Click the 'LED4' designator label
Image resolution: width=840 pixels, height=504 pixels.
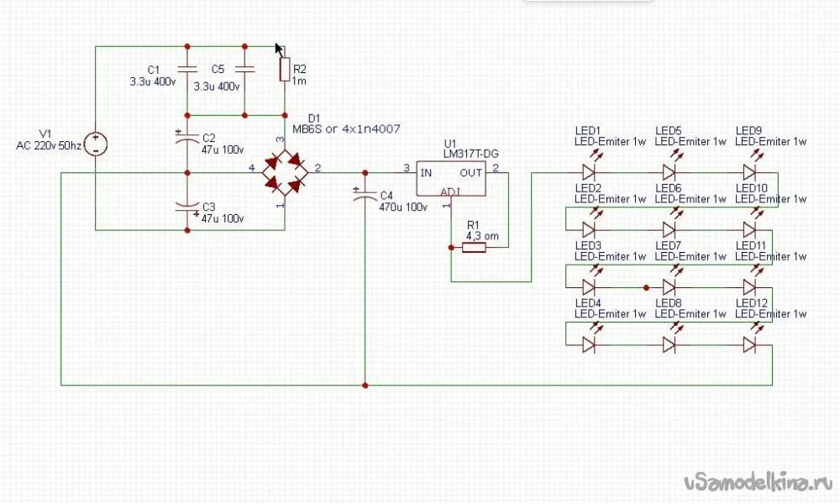pyautogui.click(x=588, y=303)
